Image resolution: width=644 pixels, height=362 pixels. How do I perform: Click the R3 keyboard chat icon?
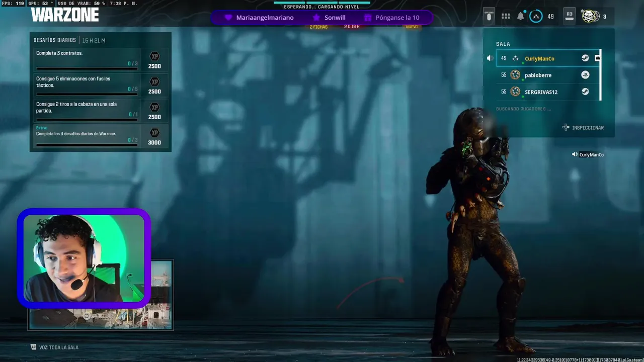click(569, 16)
